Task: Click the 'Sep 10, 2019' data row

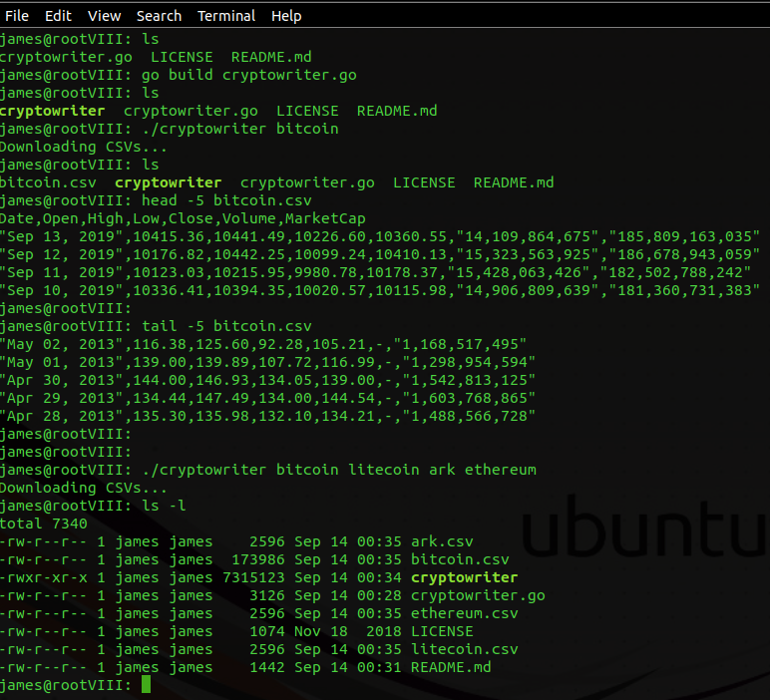Action: click(x=380, y=290)
